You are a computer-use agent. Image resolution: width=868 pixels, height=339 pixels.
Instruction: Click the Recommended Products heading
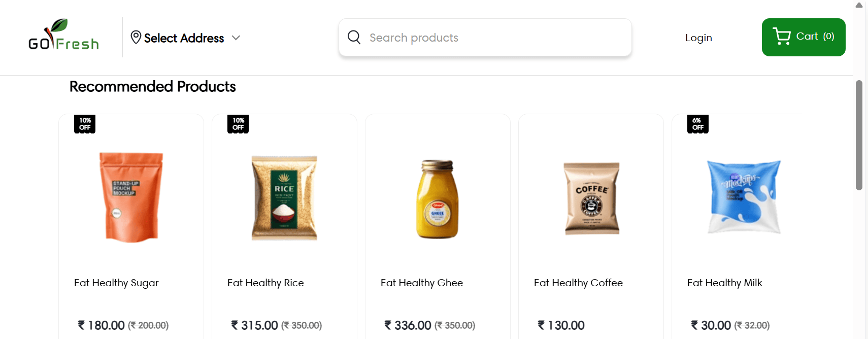click(x=153, y=87)
